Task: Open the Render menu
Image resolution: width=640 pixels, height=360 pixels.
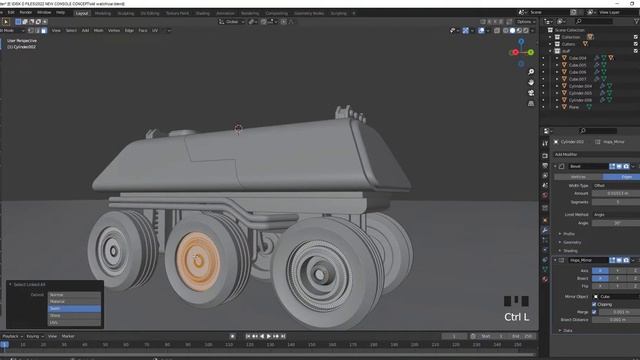Action: click(26, 13)
